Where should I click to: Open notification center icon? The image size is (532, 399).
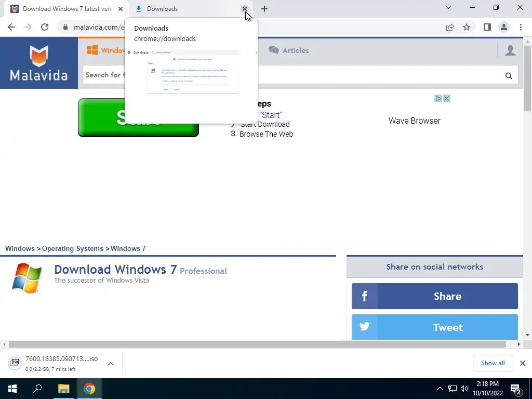coord(516,389)
